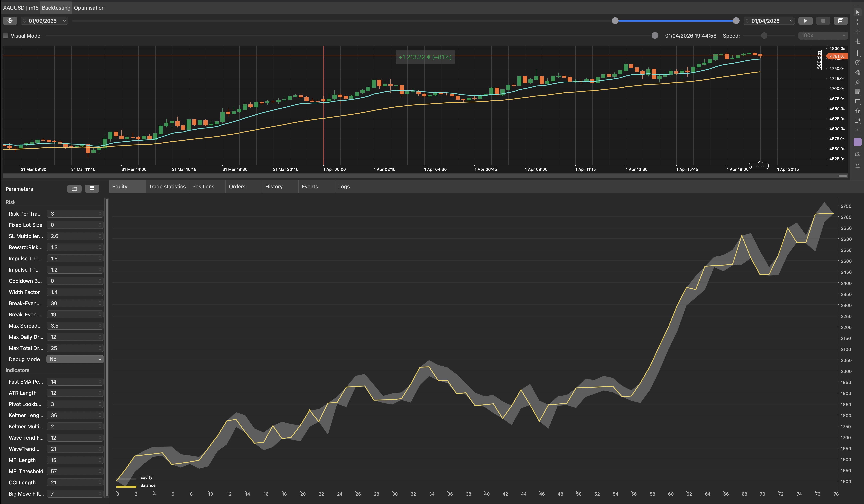864x504 pixels.
Task: Expand the speed 100x dropdown
Action: pos(823,35)
